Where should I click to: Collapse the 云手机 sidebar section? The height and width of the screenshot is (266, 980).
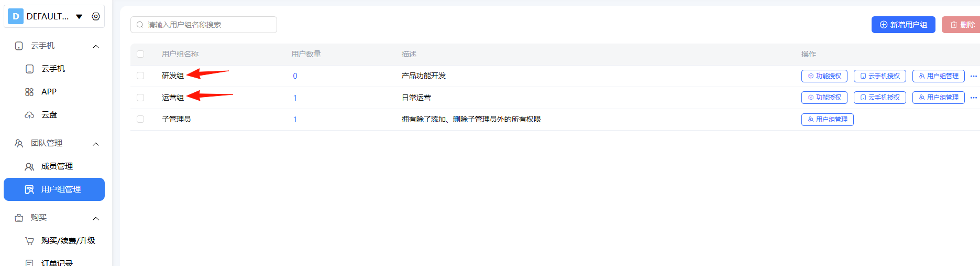tap(96, 46)
